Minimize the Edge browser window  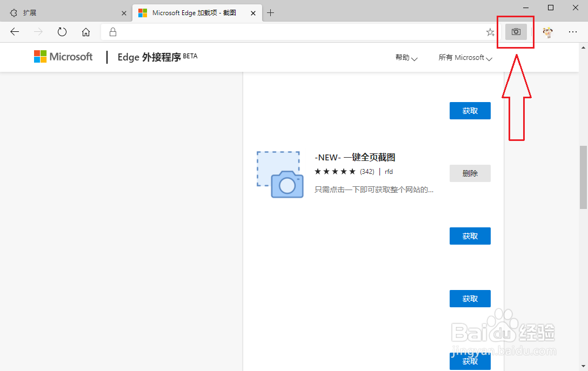[526, 8]
